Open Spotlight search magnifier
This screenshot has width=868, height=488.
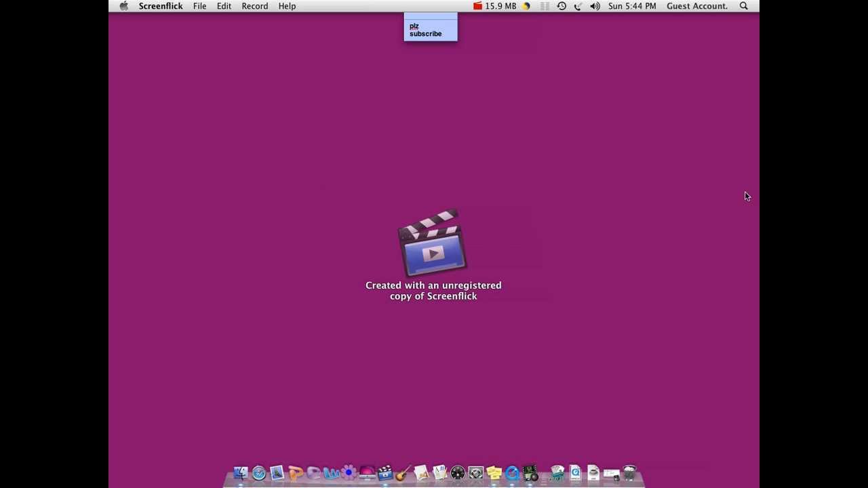click(744, 6)
